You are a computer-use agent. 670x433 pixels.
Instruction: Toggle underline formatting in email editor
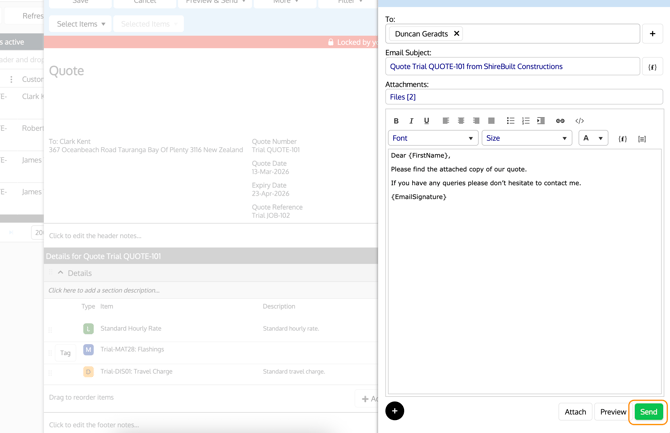click(426, 121)
